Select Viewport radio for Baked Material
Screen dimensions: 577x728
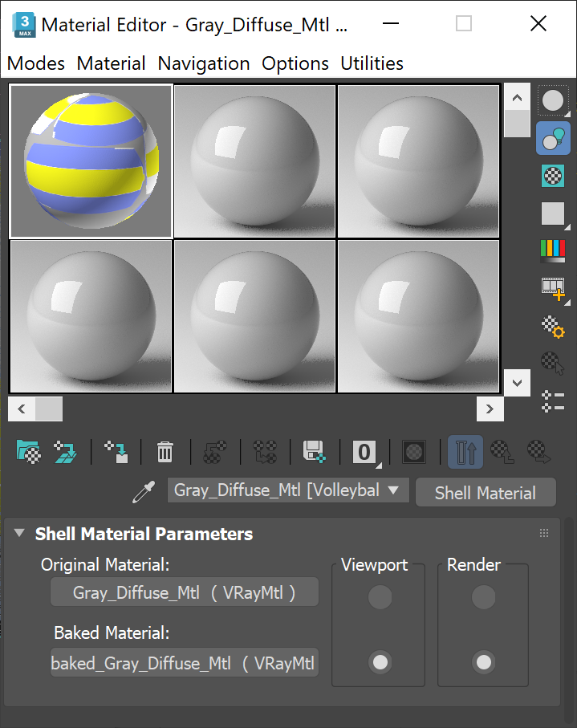(380, 662)
